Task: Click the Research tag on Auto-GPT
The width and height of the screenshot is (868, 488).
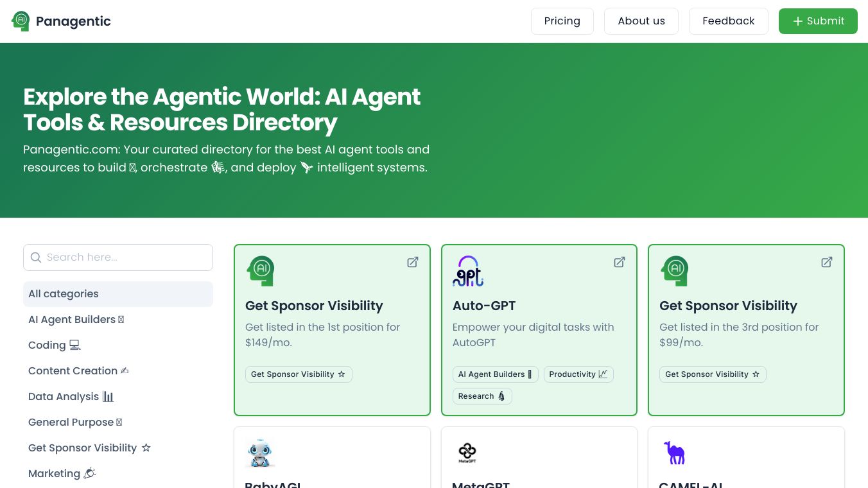Action: coord(482,396)
